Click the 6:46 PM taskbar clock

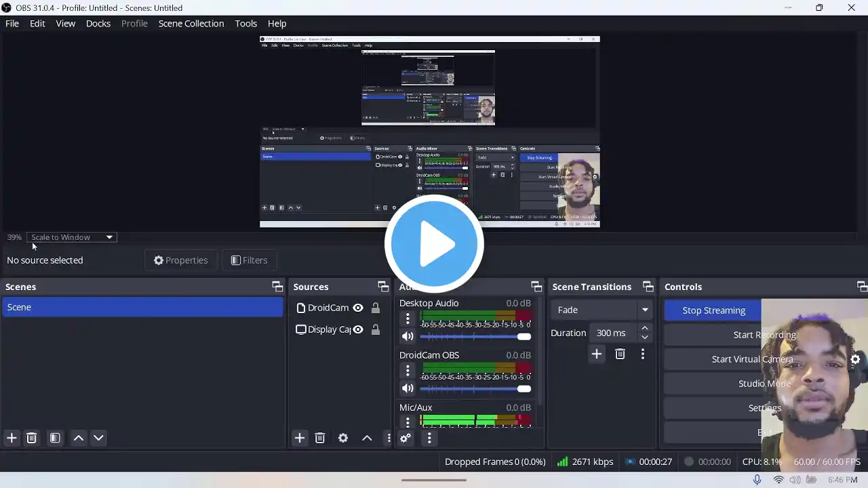tap(843, 480)
